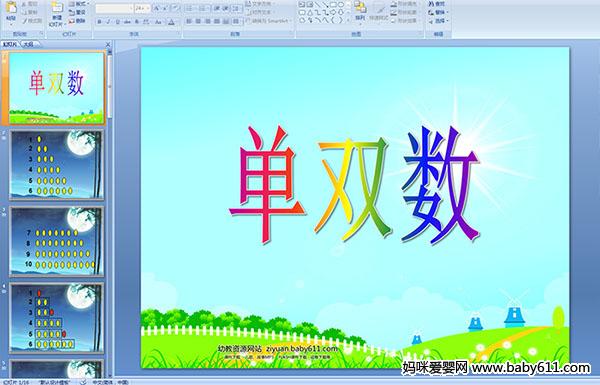This screenshot has height=385, width=600.
Task: Toggle Underline formatting
Action: pos(117,22)
